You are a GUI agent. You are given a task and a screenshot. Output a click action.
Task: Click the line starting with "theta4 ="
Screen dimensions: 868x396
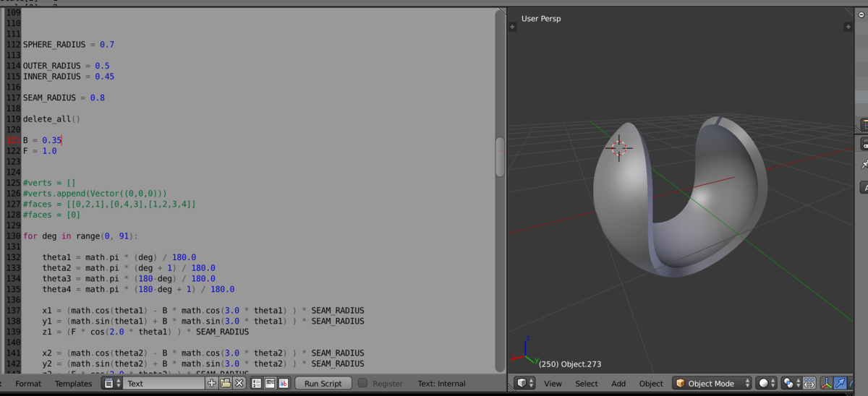click(x=138, y=289)
